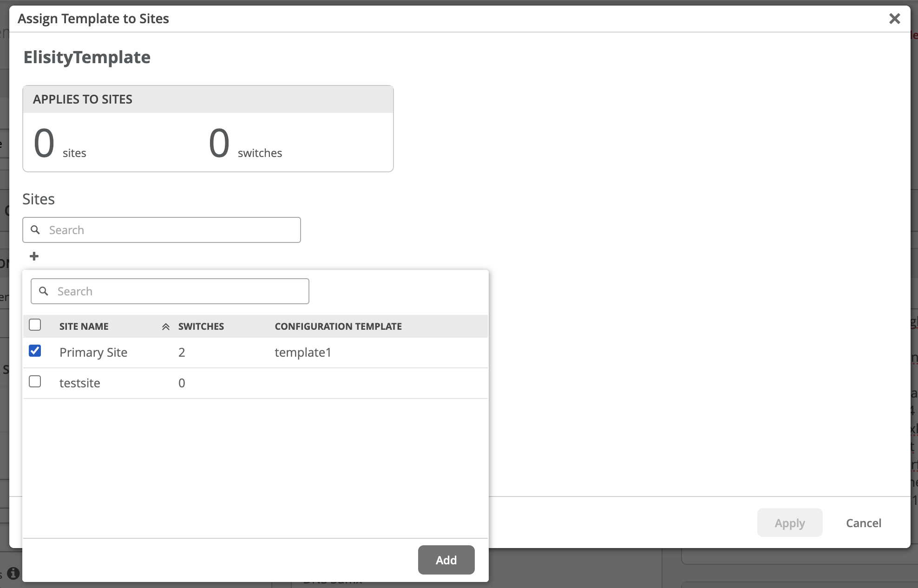Select the Primary Site row name
This screenshot has width=918, height=588.
[93, 353]
